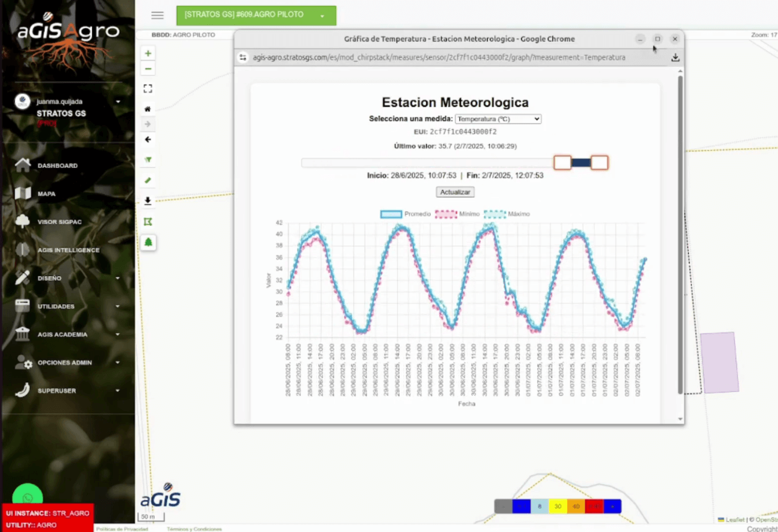The width and height of the screenshot is (778, 532).
Task: Click the Actualizar button
Action: 455,192
